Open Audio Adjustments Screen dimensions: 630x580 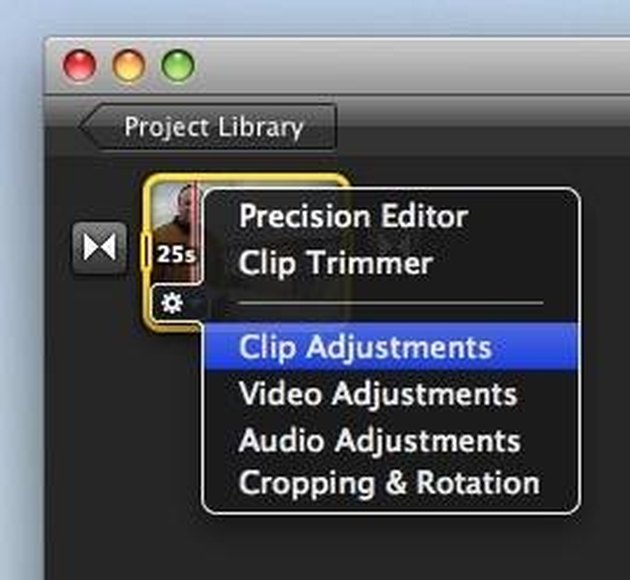coord(379,440)
